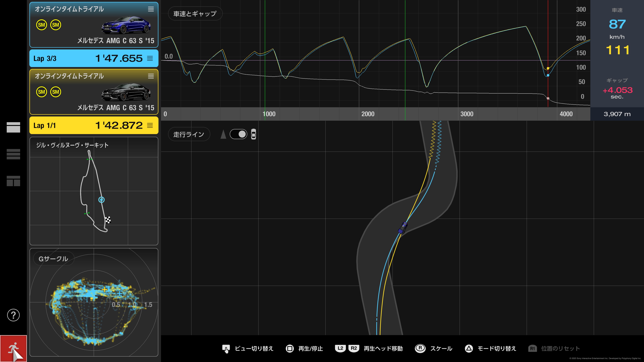
Task: Open the help question mark icon
Action: point(13,315)
